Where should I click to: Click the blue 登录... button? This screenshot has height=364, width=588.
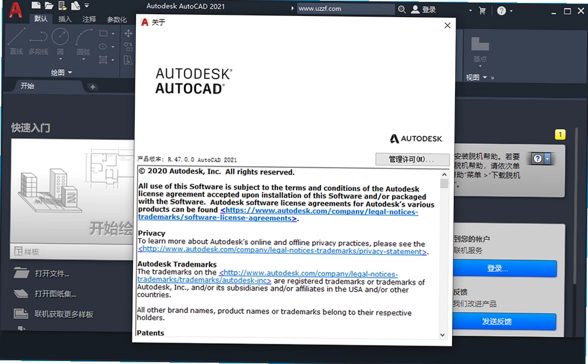(x=505, y=269)
